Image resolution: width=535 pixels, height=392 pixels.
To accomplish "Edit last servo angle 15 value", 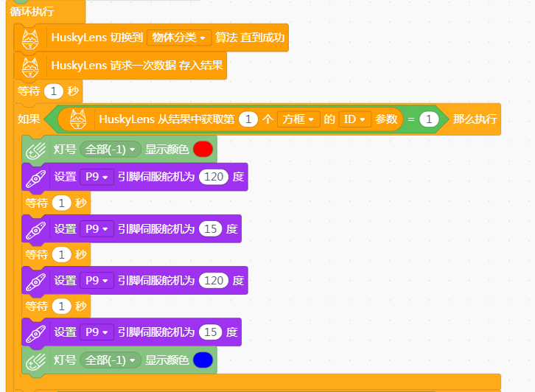I will [x=211, y=332].
